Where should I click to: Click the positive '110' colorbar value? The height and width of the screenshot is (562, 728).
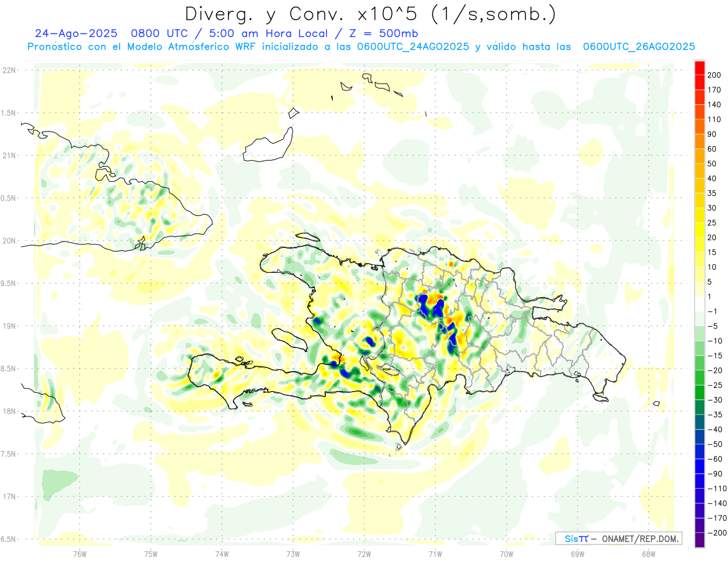pos(715,119)
